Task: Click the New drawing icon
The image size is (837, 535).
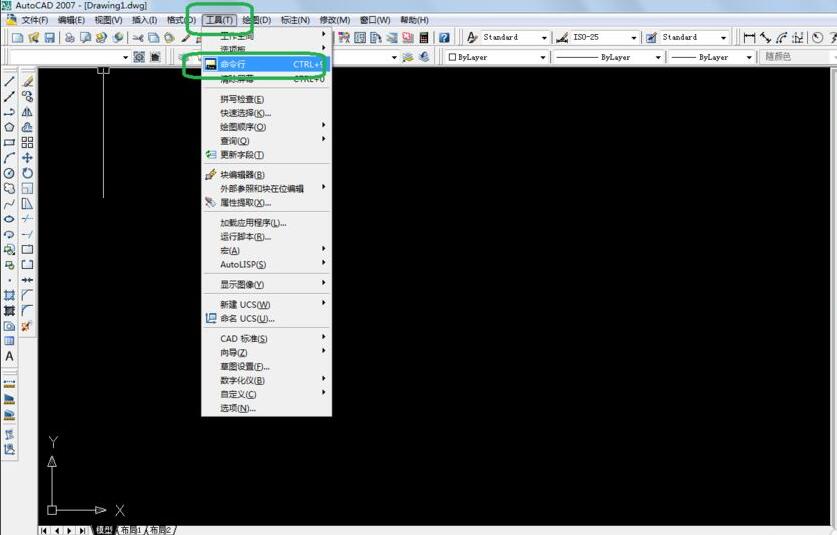Action: coord(18,37)
